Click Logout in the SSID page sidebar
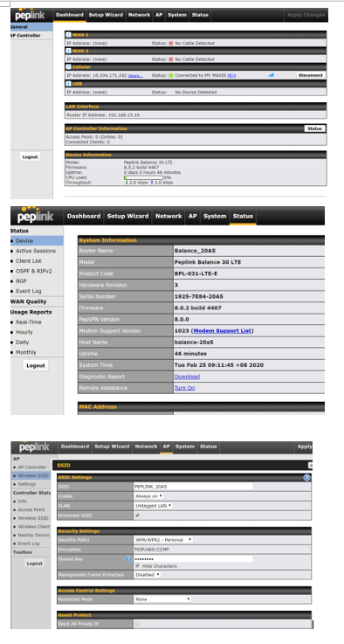Image resolution: width=344 pixels, height=644 pixels. pos(34,564)
